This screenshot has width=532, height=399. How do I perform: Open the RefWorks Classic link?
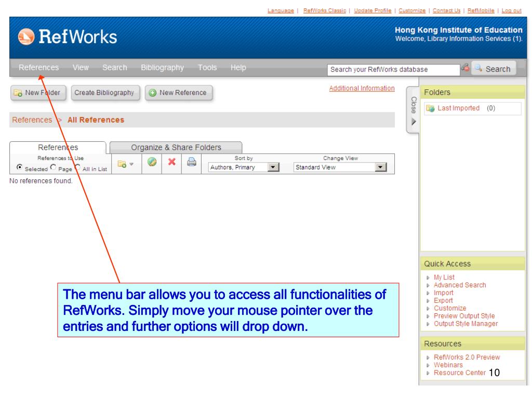tap(325, 10)
